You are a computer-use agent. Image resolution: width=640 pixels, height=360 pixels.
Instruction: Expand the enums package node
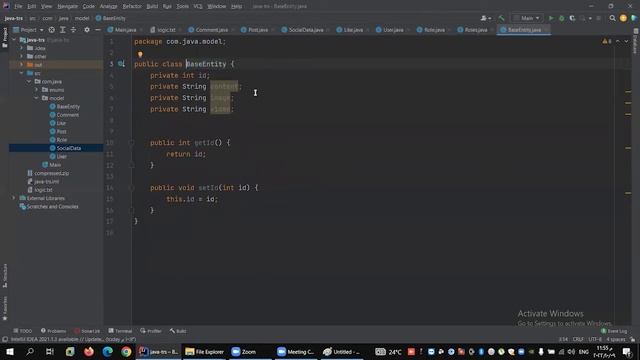(36, 90)
